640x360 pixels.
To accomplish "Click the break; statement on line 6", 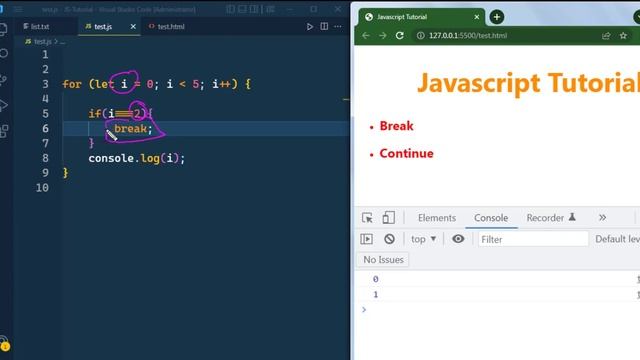I will coord(133,129).
